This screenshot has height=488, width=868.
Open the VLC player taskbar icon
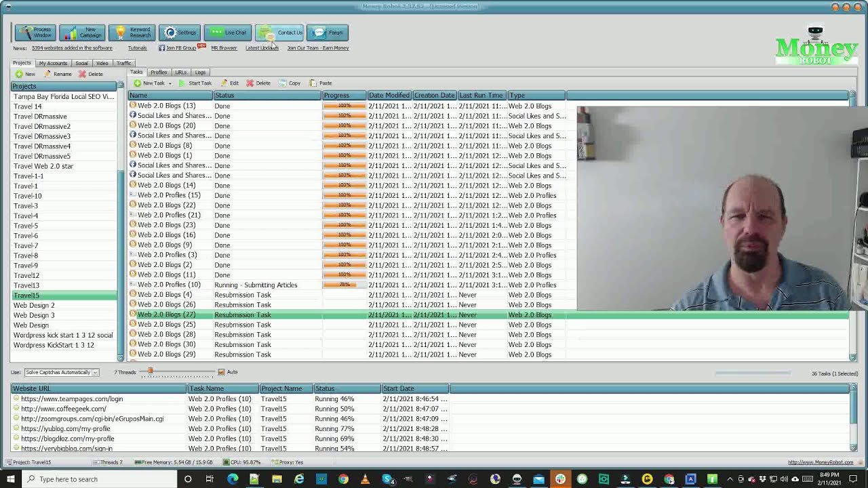click(365, 479)
